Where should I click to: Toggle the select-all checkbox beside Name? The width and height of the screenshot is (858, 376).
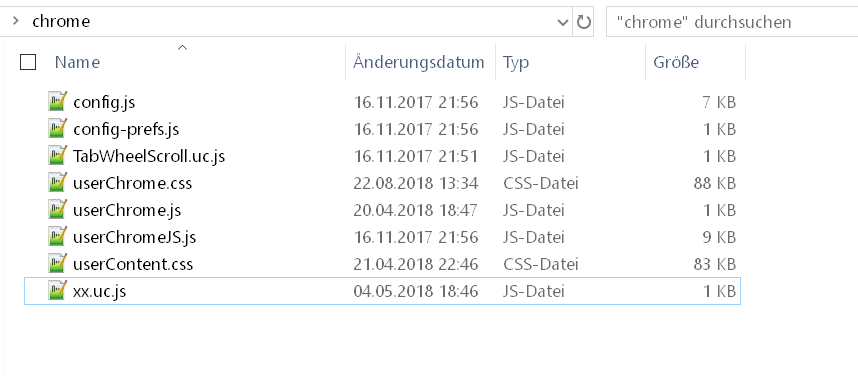28,62
